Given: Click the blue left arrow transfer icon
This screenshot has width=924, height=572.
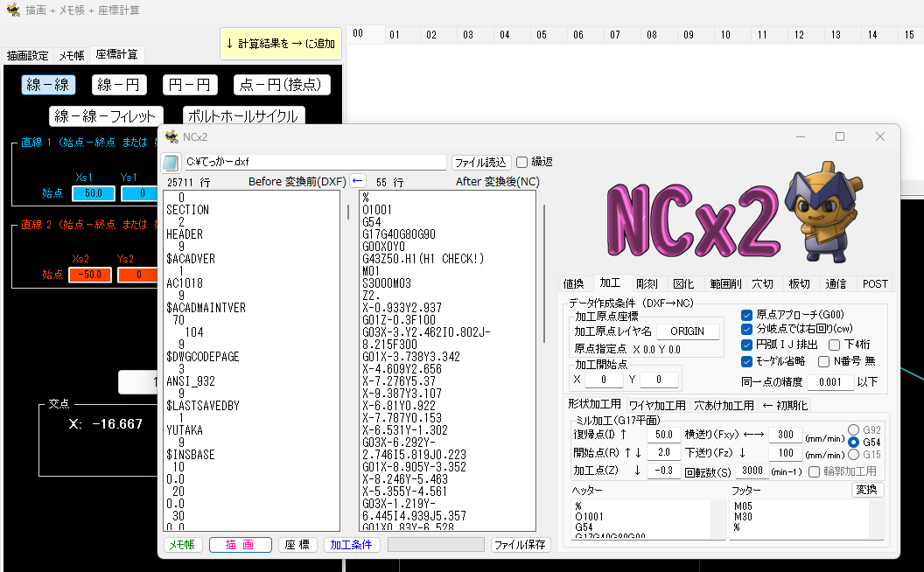Looking at the screenshot, I should (x=357, y=181).
